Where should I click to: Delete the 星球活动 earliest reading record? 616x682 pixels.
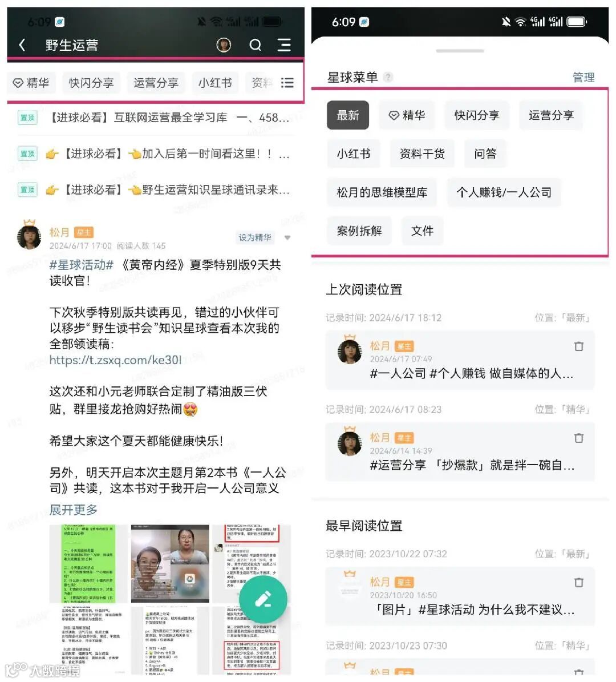coord(578,582)
